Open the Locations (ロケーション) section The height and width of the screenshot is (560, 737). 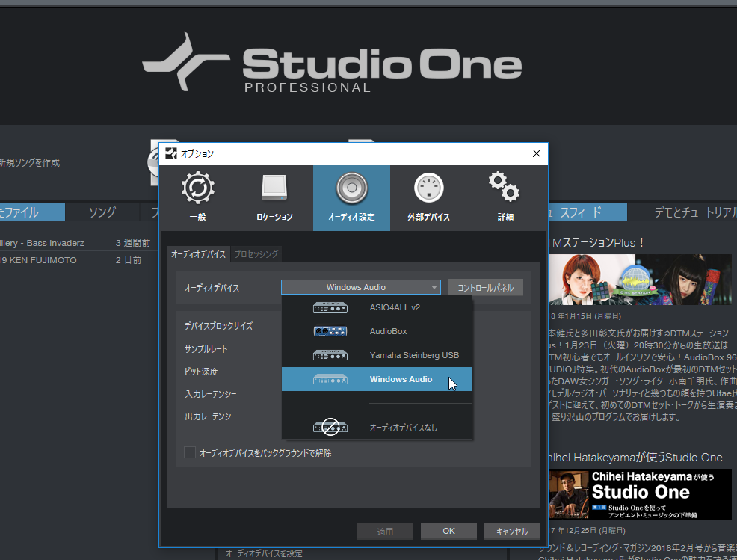pos(274,198)
